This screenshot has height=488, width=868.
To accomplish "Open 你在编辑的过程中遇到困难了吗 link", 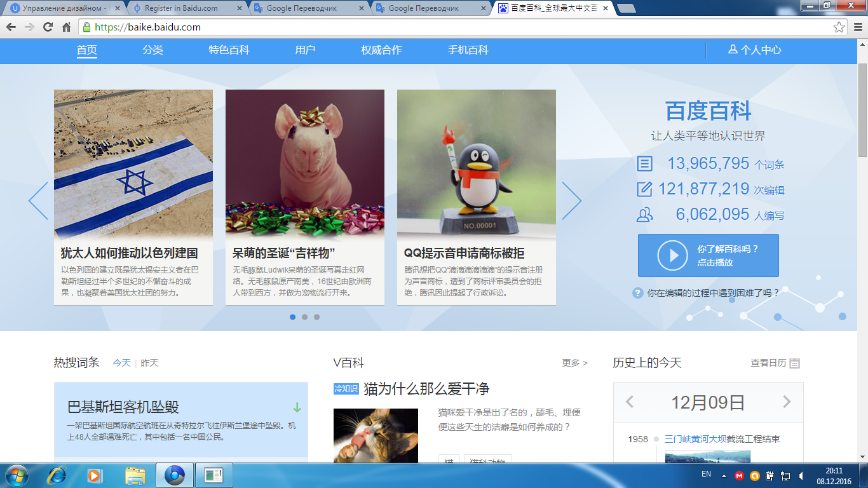I will 713,293.
